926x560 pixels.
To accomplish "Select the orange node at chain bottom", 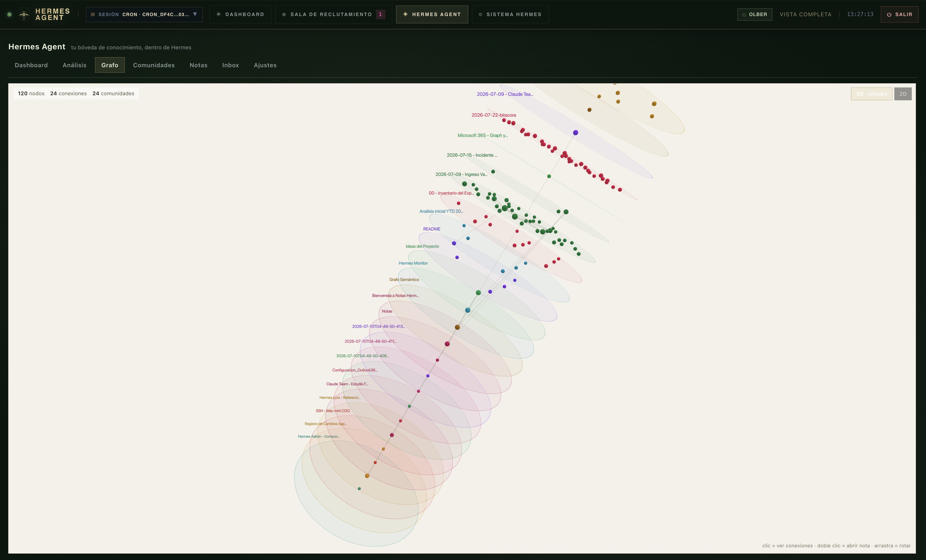I will tap(367, 476).
